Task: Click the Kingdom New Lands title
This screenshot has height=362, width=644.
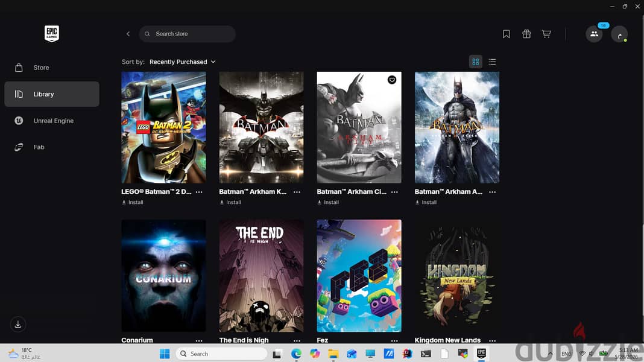Action: tap(447, 340)
